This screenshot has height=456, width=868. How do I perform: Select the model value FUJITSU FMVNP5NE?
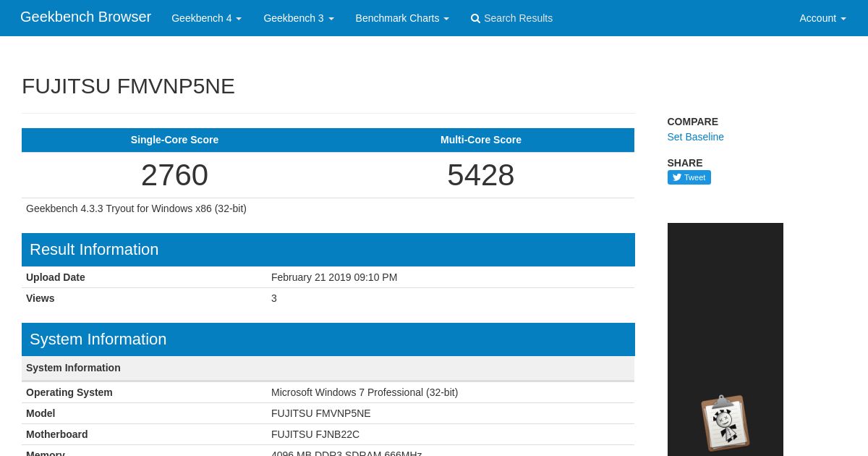[x=320, y=413]
